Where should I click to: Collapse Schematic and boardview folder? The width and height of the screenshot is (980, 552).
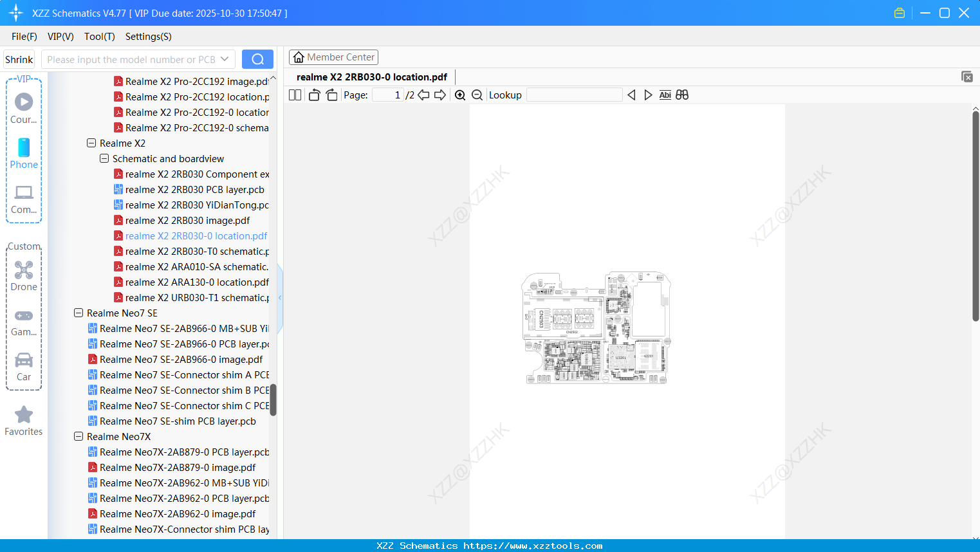(x=104, y=158)
